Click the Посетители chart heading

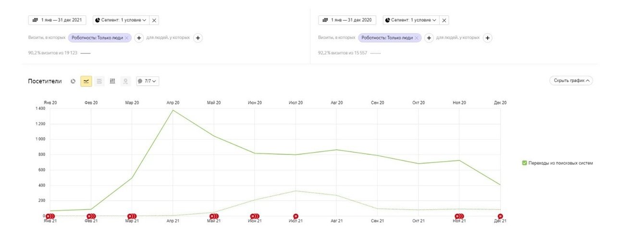(x=45, y=81)
